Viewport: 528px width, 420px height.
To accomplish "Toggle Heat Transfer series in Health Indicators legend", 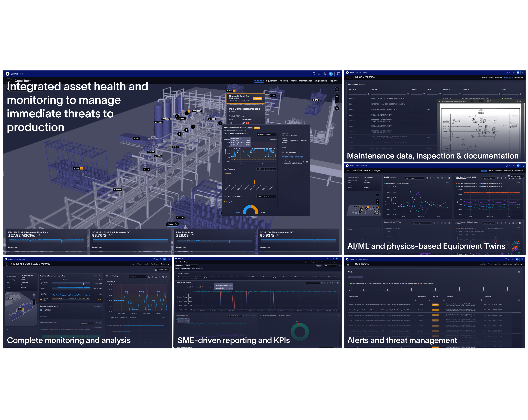I will [389, 184].
